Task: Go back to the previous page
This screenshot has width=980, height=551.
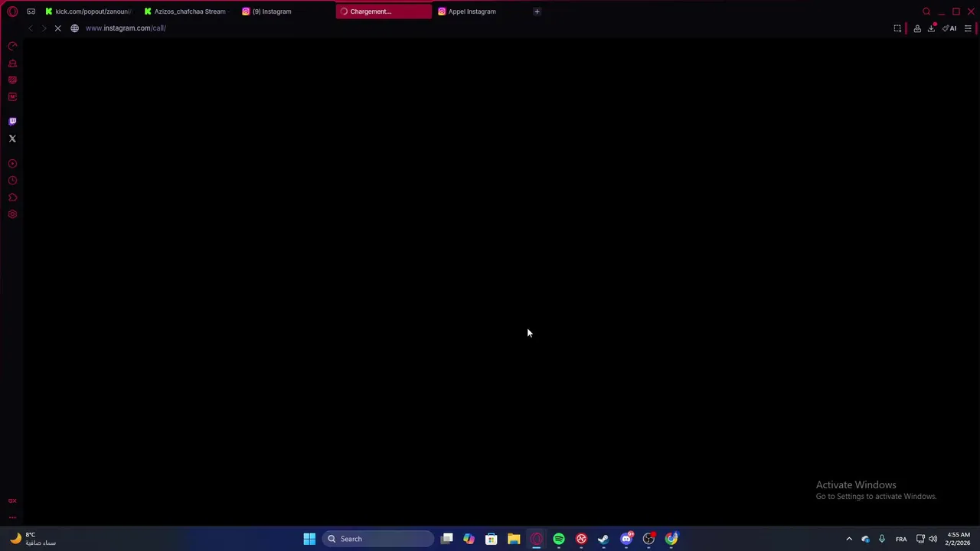Action: click(x=30, y=28)
